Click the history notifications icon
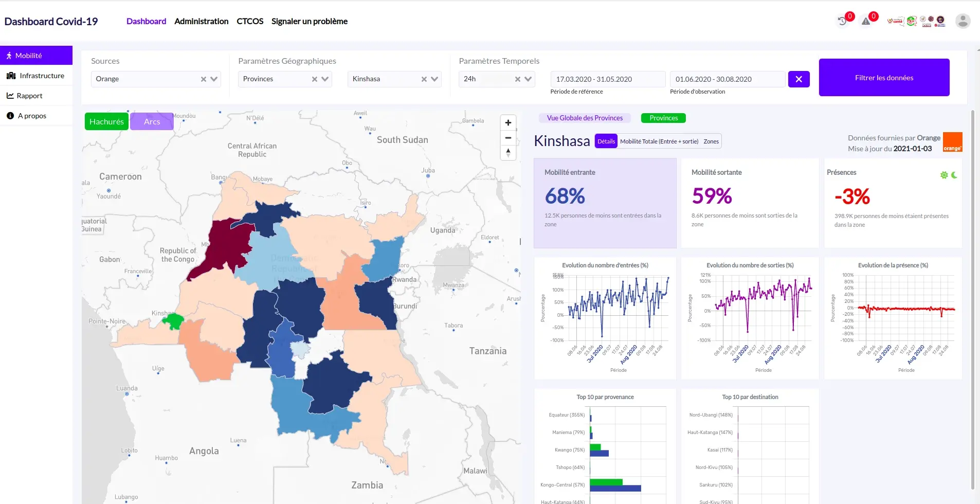980x504 pixels. (x=842, y=21)
